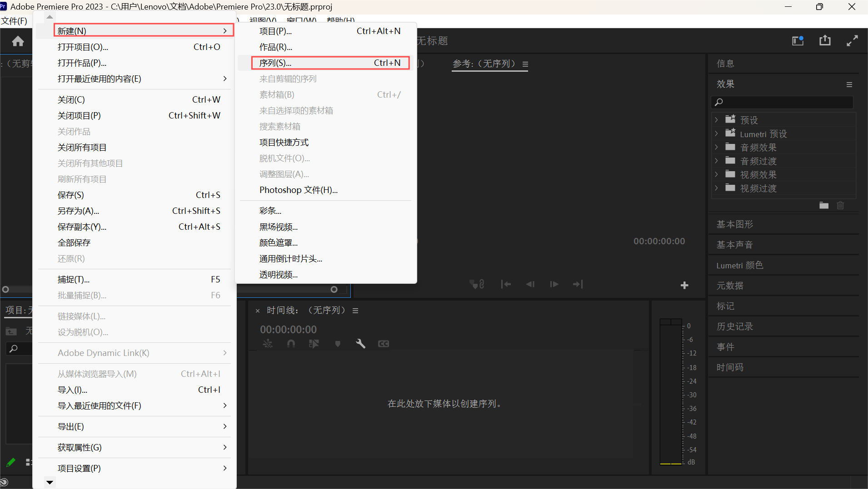Expand the 预设 effects folder

(717, 120)
